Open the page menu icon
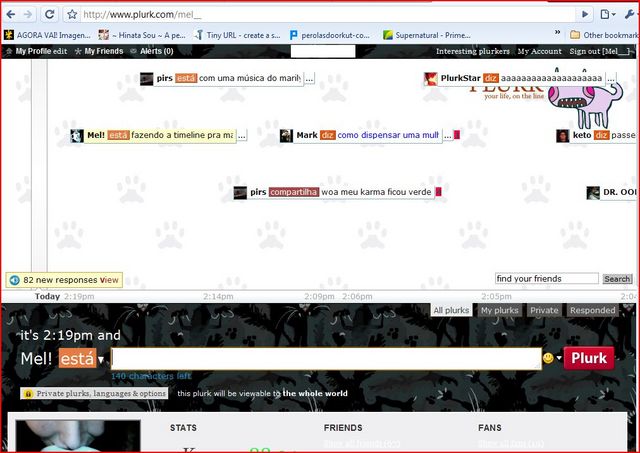The width and height of the screenshot is (640, 453). [607, 15]
